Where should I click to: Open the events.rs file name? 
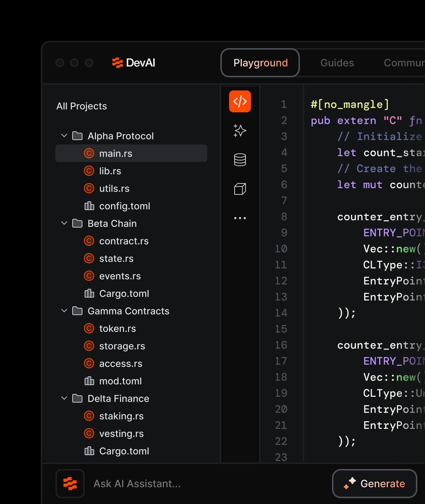click(x=120, y=276)
